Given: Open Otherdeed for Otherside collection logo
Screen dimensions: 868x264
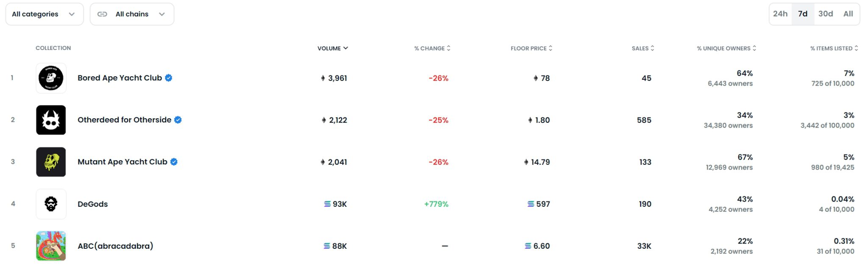Looking at the screenshot, I should [51, 120].
